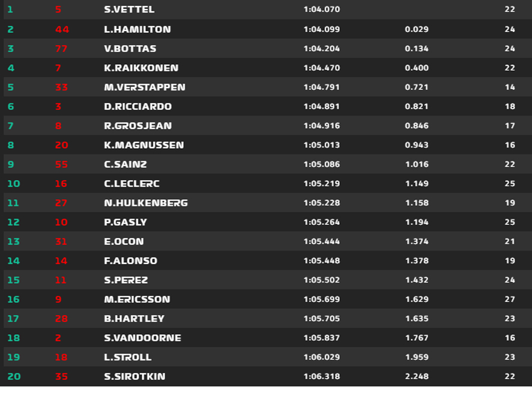
Task: Click position 10 for C.LECLERC
Action: pos(14,184)
